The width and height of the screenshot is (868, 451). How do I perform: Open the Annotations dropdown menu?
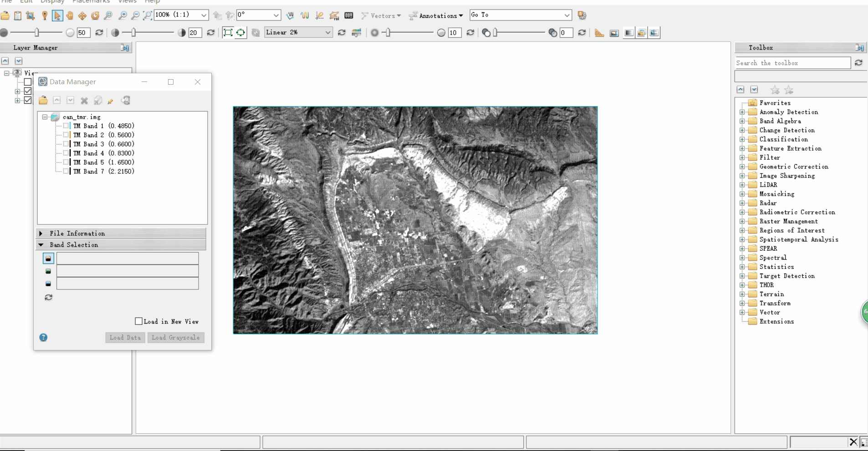click(436, 15)
